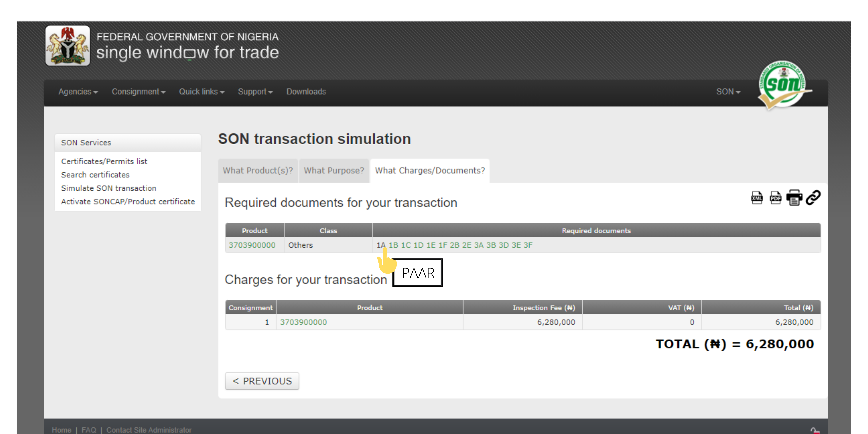
Task: Click Contact Site Administrator in footer
Action: tap(149, 430)
